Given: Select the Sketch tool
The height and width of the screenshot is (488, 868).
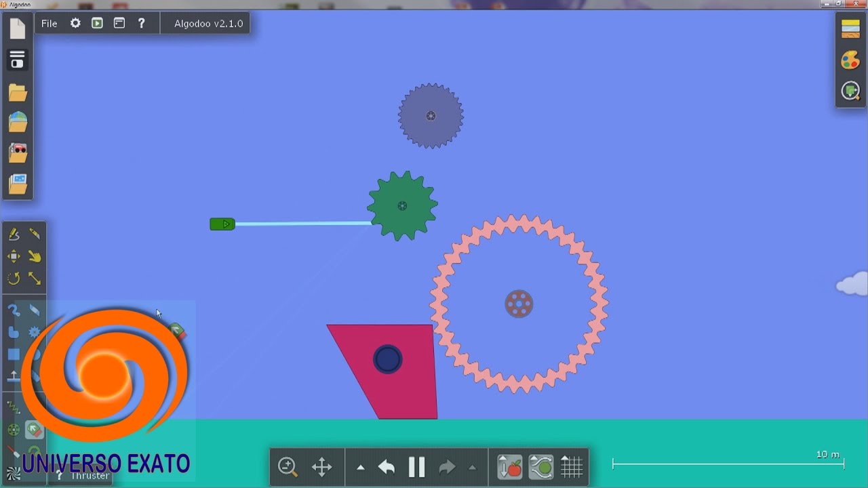Looking at the screenshot, I should [x=14, y=235].
